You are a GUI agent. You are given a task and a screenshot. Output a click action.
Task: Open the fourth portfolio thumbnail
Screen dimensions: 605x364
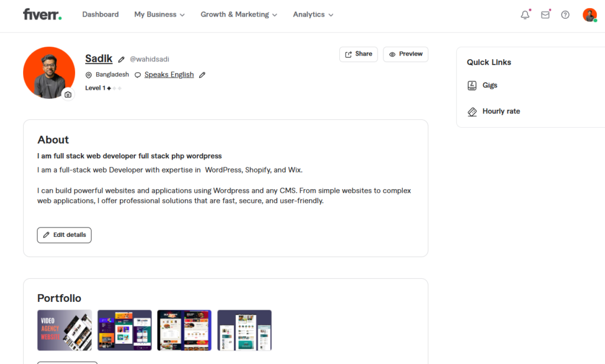point(244,330)
